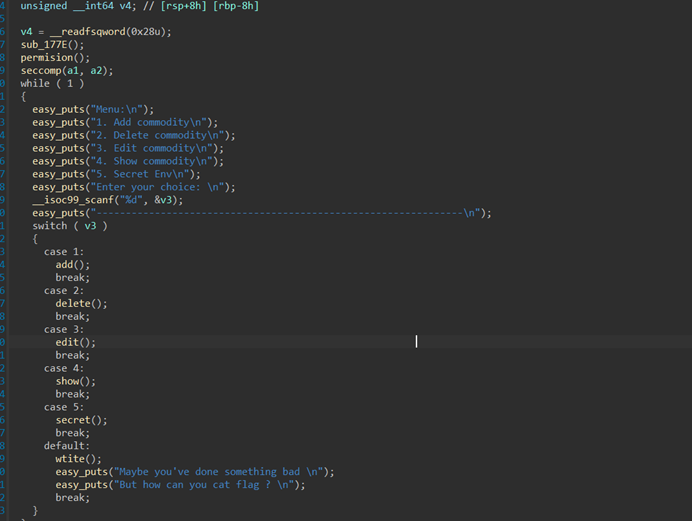692x521 pixels.
Task: Click the "4. Show commodity\n" string
Action: click(154, 161)
